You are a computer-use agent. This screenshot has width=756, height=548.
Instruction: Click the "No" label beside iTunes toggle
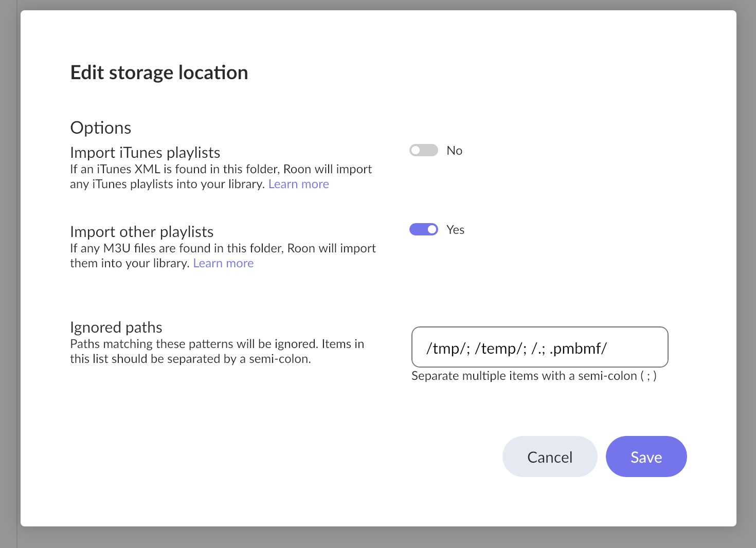coord(454,151)
